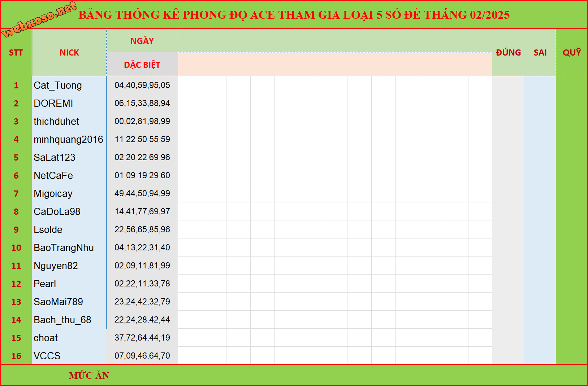This screenshot has width=588, height=386.
Task: Select the ĐÚNG column header
Action: [x=508, y=53]
